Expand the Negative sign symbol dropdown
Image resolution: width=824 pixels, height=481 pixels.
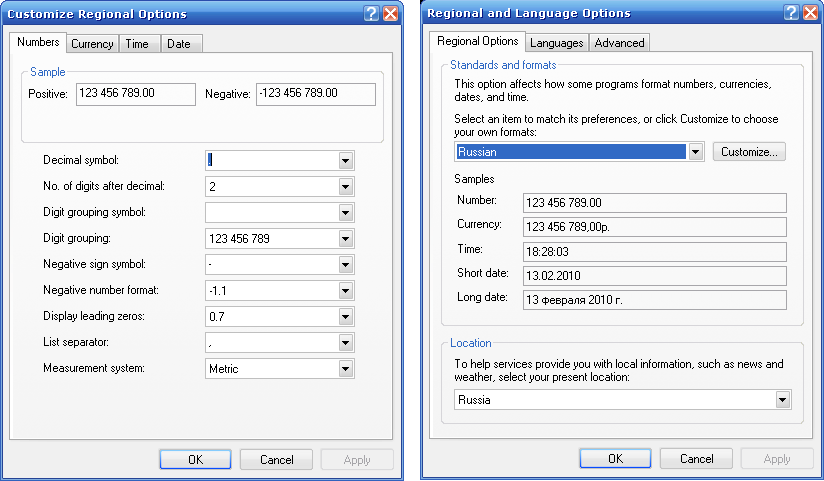pyautogui.click(x=345, y=264)
